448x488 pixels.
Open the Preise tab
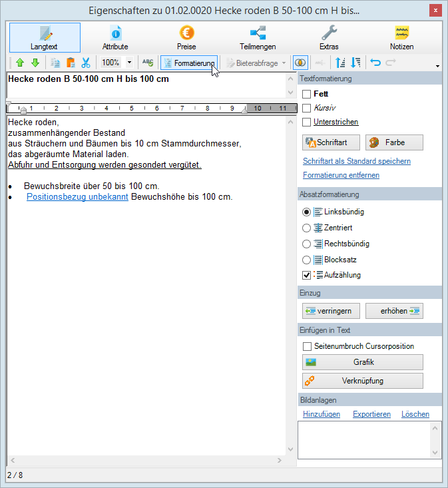coord(186,38)
